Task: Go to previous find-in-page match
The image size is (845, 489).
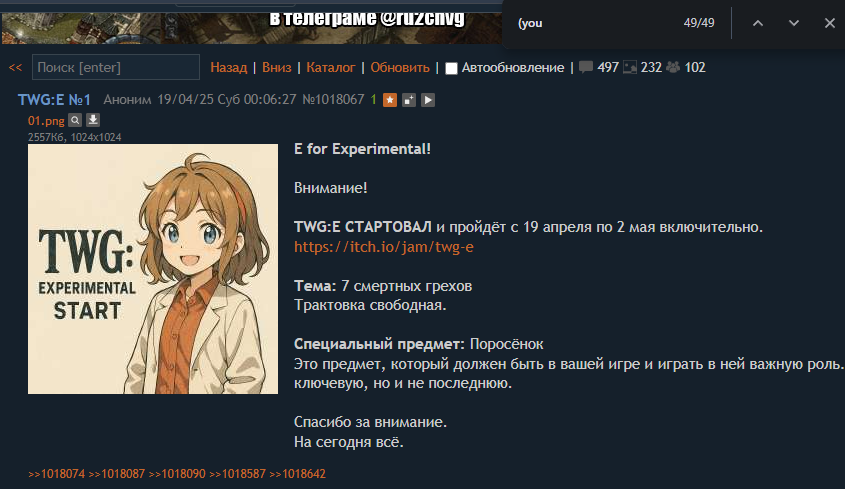Action: (758, 23)
